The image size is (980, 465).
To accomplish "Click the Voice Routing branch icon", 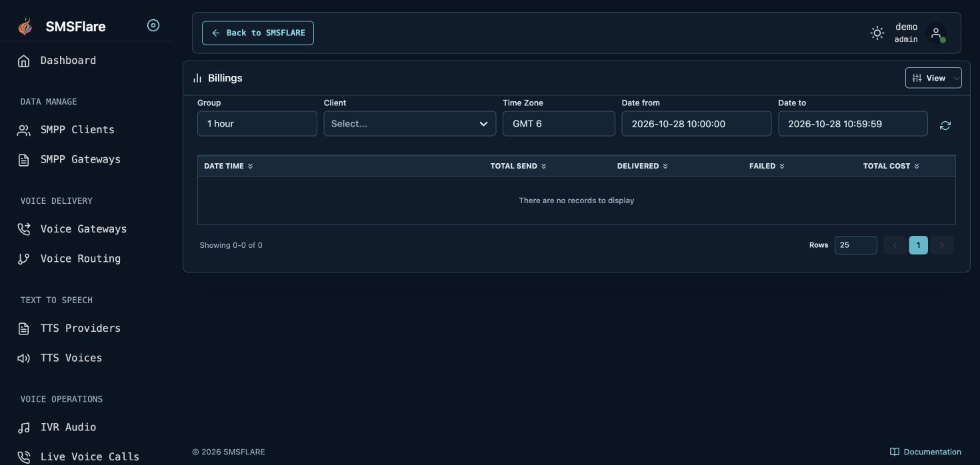I will tap(24, 259).
